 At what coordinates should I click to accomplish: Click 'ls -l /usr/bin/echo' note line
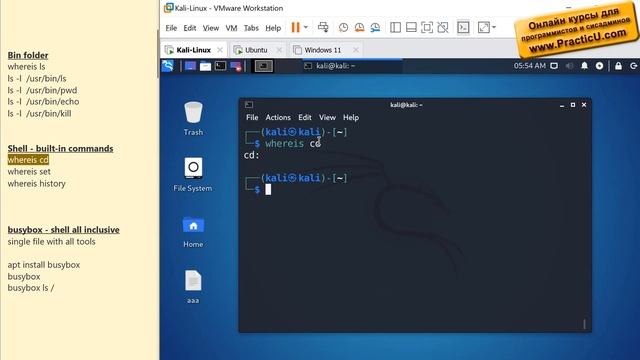[43, 102]
